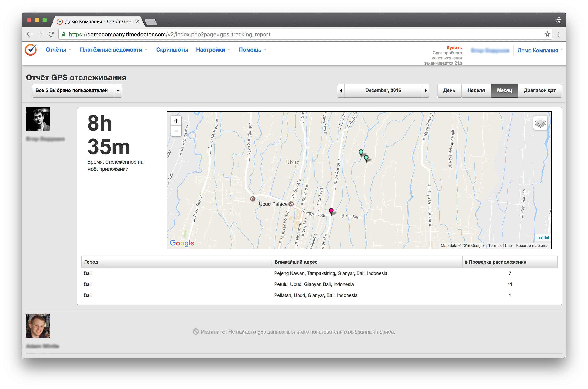
Task: Expand the users selection dropdown arrow
Action: pyautogui.click(x=118, y=90)
